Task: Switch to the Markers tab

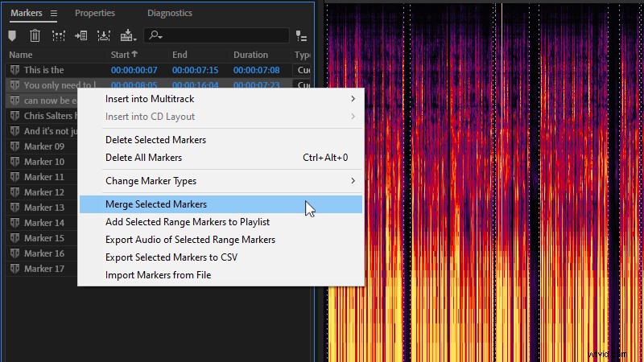Action: 27,13
